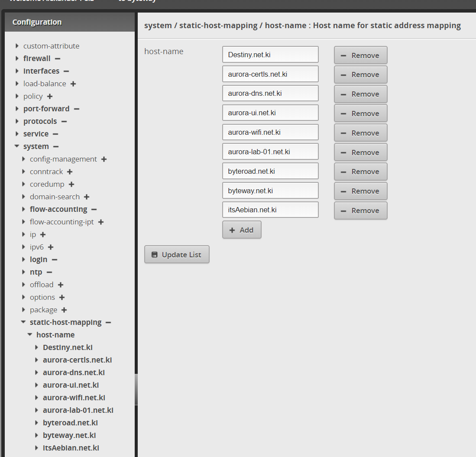Click the plus icon next to policy

[50, 96]
